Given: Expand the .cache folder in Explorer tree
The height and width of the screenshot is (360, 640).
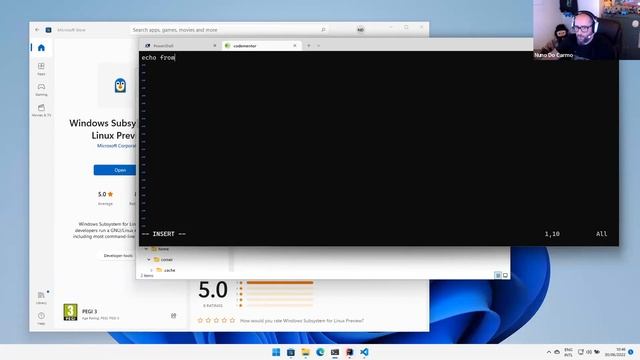Looking at the screenshot, I should pos(152,270).
